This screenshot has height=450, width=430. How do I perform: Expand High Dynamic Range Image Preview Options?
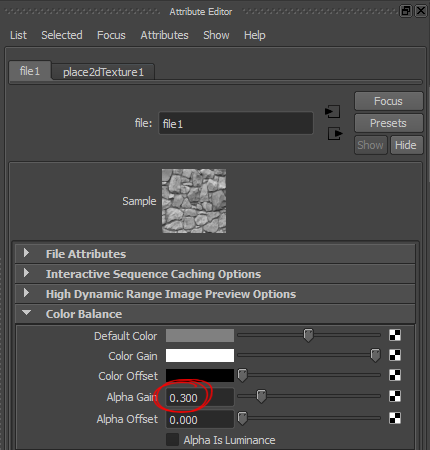(215, 294)
